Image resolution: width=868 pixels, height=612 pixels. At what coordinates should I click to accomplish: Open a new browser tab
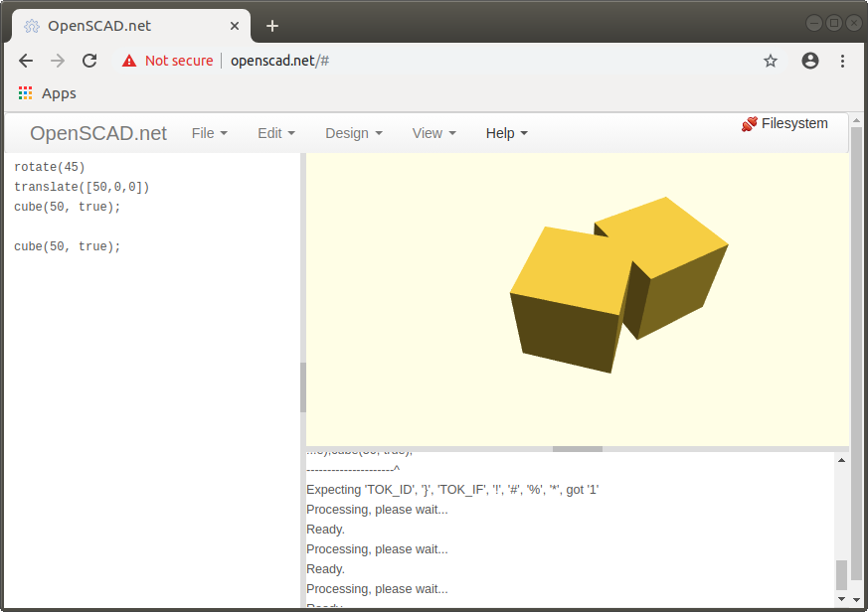272,26
